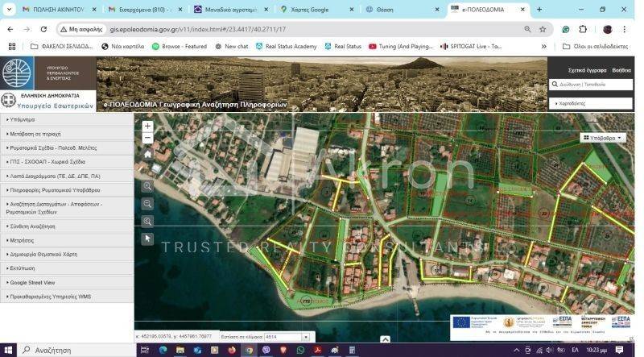The image size is (644, 357).
Task: Open the browser extensions puzzle icon
Action: click(585, 29)
